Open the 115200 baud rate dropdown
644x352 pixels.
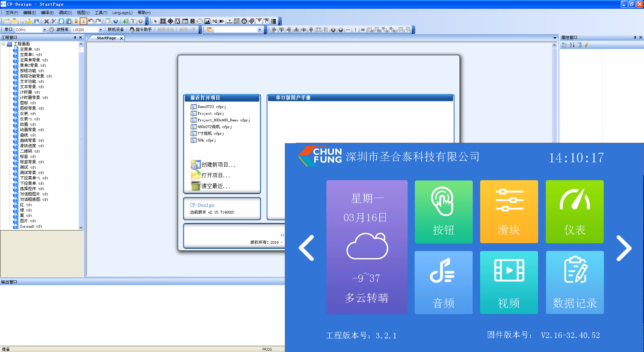(x=100, y=30)
